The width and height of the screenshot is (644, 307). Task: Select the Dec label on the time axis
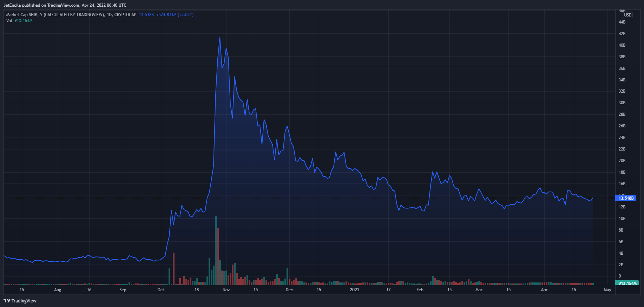click(289, 290)
